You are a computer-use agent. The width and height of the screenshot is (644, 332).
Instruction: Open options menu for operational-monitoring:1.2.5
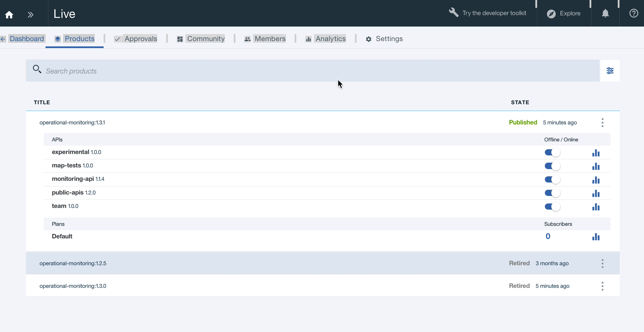[x=602, y=264]
